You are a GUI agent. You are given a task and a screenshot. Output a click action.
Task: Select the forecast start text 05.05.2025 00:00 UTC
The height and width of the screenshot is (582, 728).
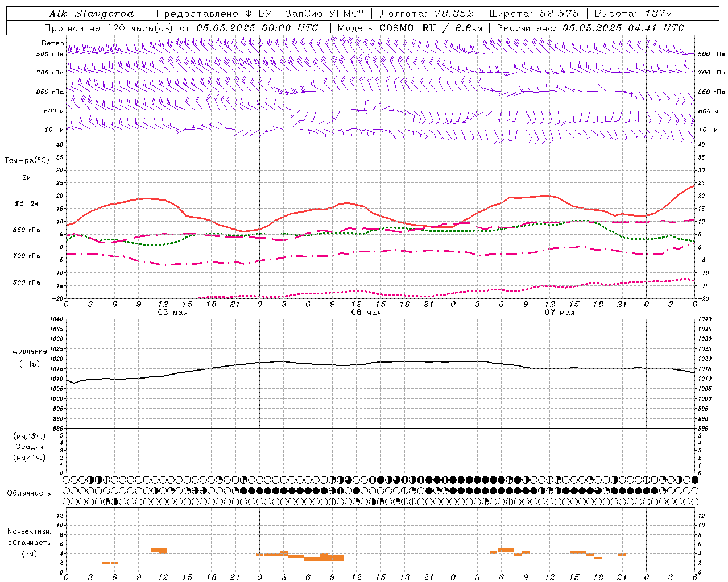pyautogui.click(x=257, y=28)
